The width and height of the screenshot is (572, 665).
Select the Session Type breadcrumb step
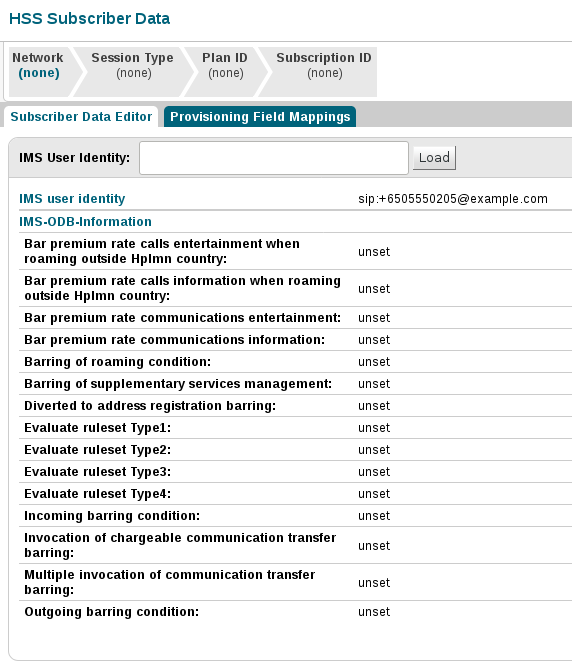point(132,72)
